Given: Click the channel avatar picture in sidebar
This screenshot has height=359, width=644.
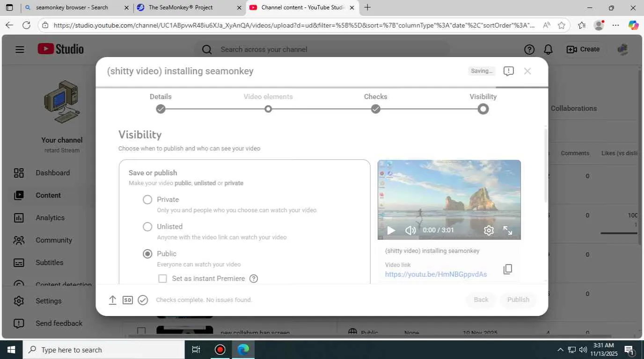Looking at the screenshot, I should click(62, 102).
